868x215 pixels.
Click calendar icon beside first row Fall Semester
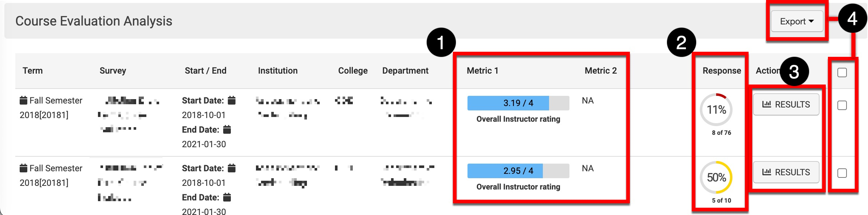click(23, 100)
